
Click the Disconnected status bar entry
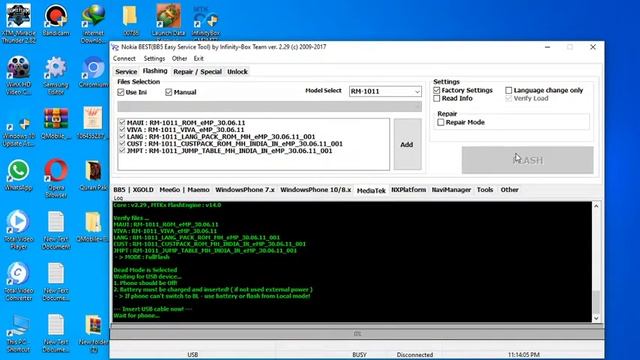tap(415, 355)
